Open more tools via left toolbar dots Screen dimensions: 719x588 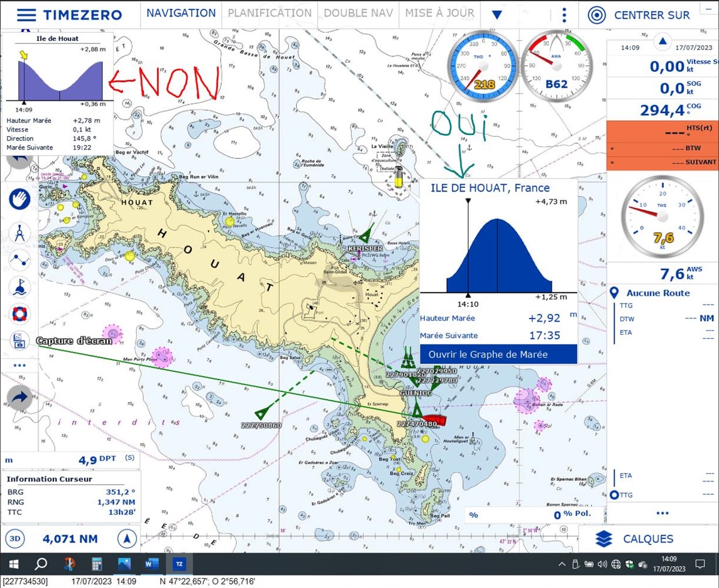(19, 365)
